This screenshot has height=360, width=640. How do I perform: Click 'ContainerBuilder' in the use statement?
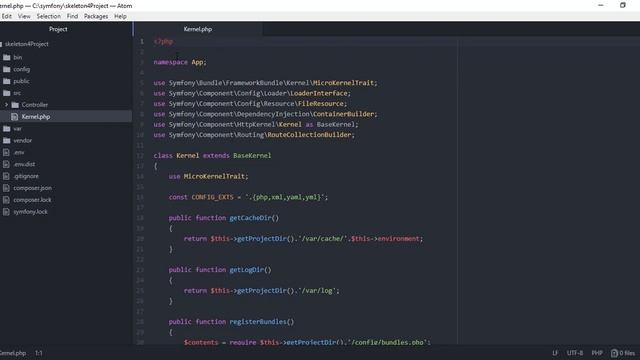coord(344,114)
